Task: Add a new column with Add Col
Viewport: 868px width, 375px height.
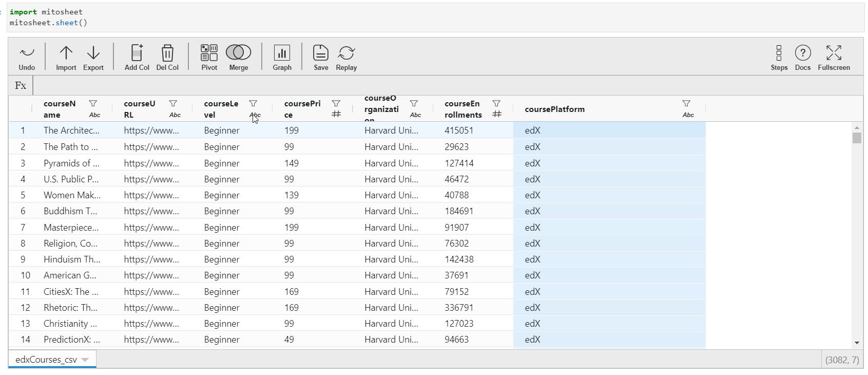Action: click(137, 57)
